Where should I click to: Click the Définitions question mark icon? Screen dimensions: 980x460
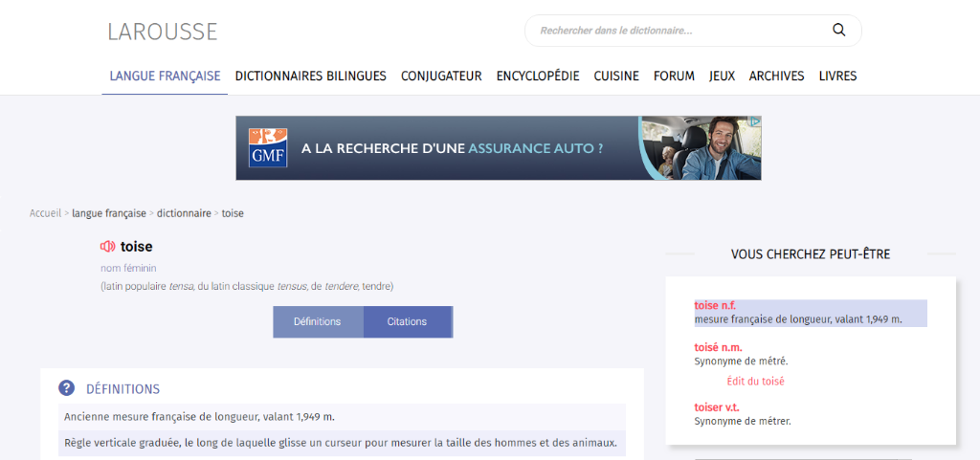(66, 388)
